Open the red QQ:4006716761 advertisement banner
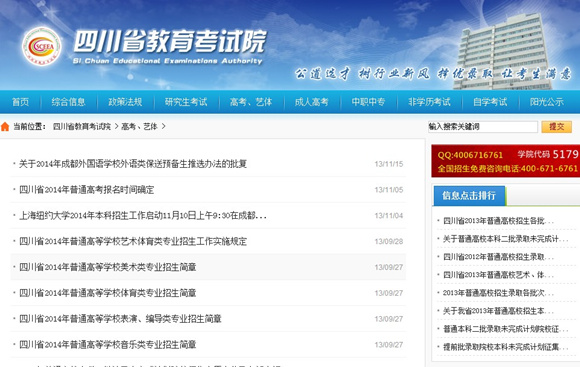This screenshot has width=580, height=367. tap(506, 161)
